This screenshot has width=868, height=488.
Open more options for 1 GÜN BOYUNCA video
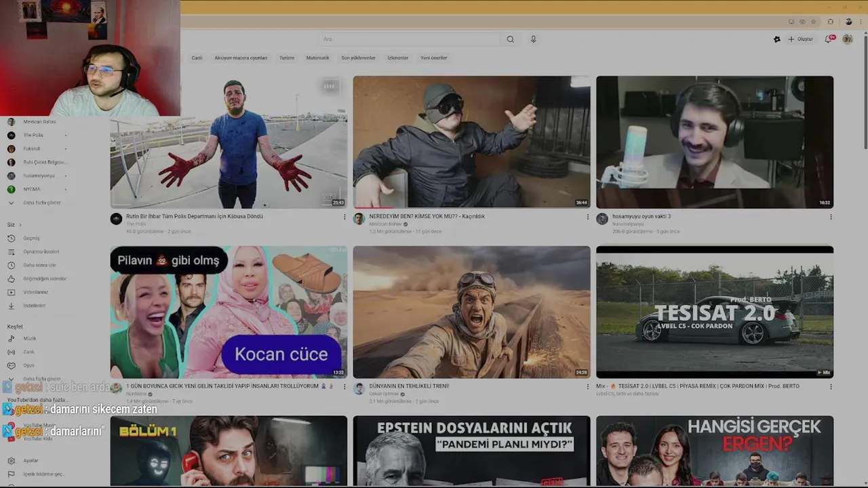344,387
